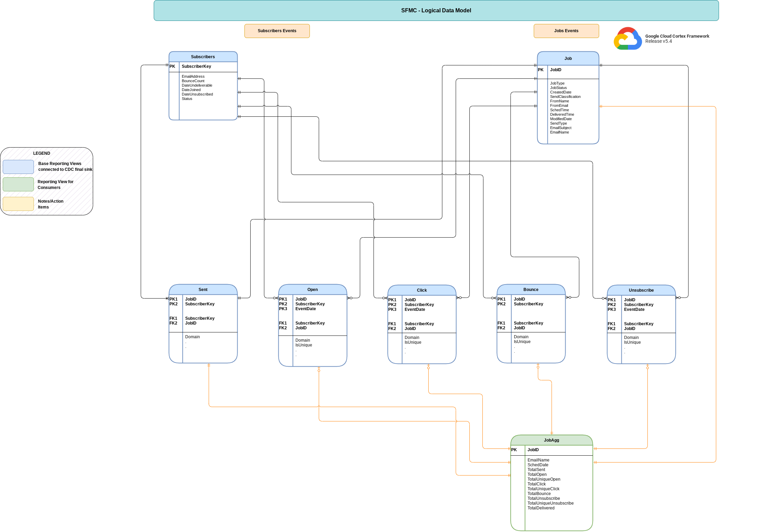Select the Open entity box
758x532 pixels.
click(312, 325)
